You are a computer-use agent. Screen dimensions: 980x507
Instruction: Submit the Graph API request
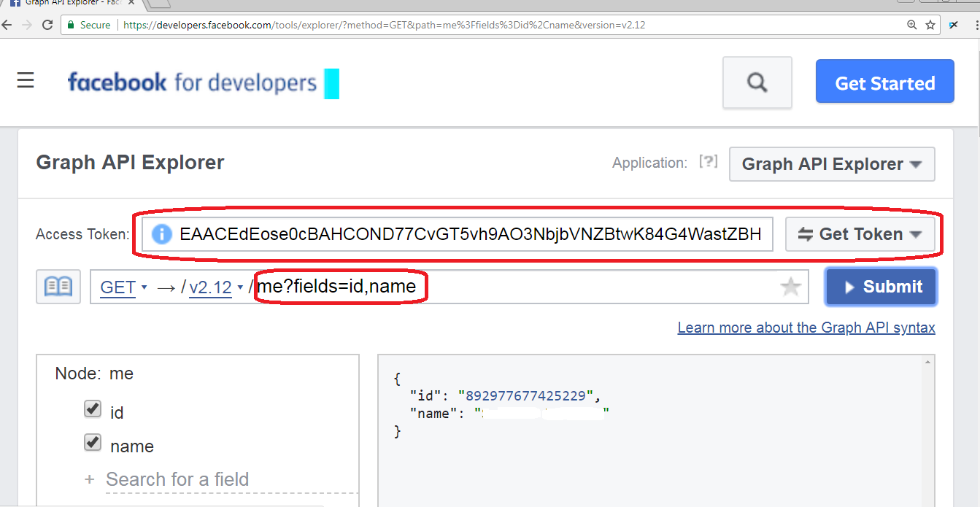tap(881, 287)
